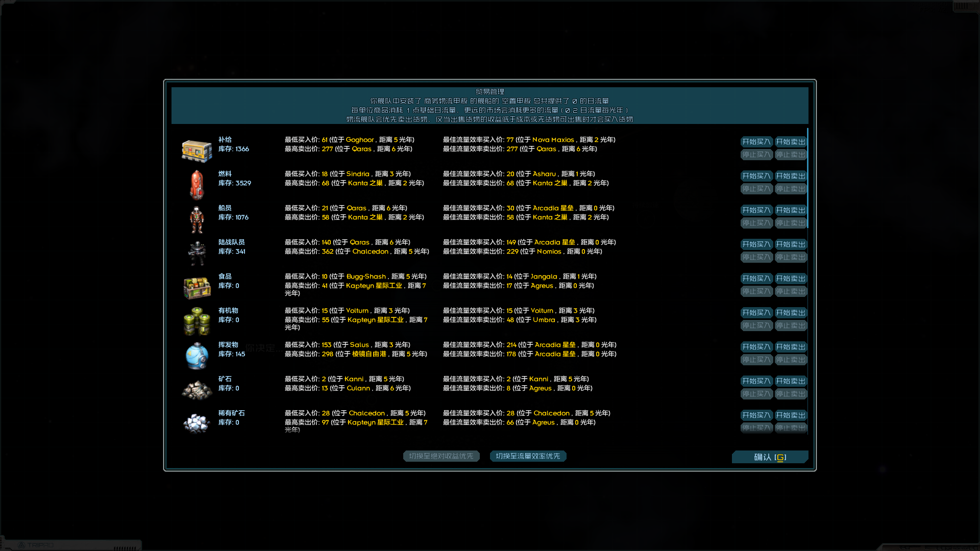Click the Organics (有机物) barrels icon
The height and width of the screenshot is (551, 980).
[197, 321]
